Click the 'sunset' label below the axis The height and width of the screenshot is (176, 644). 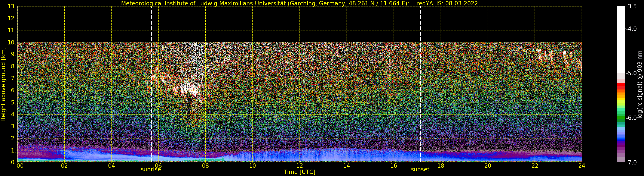[x=420, y=170]
